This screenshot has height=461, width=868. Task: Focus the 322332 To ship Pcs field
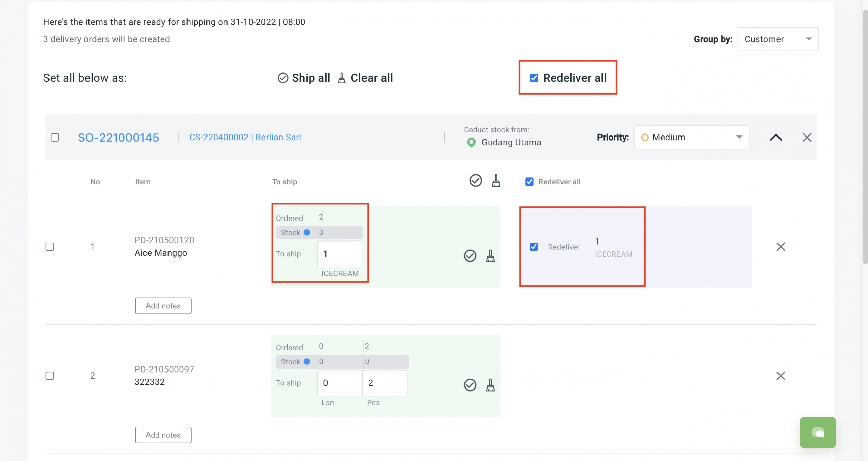(385, 383)
